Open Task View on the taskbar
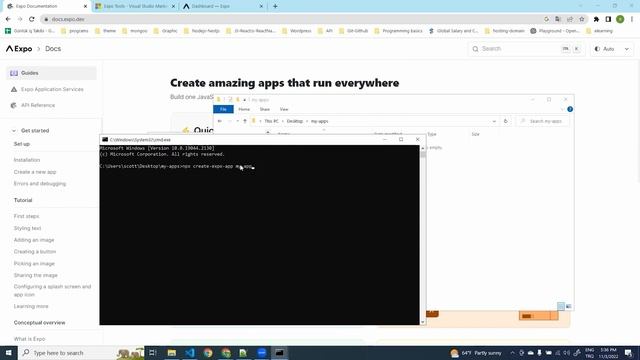 tap(153, 353)
